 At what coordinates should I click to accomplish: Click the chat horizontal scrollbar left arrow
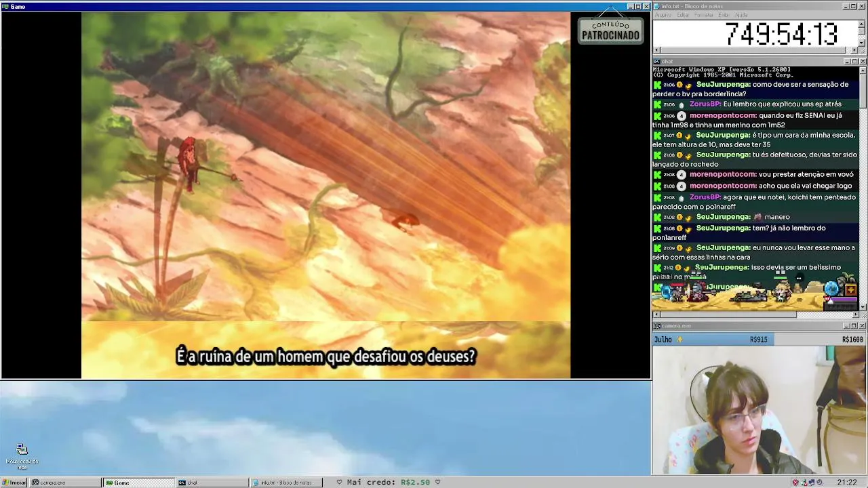click(x=656, y=314)
